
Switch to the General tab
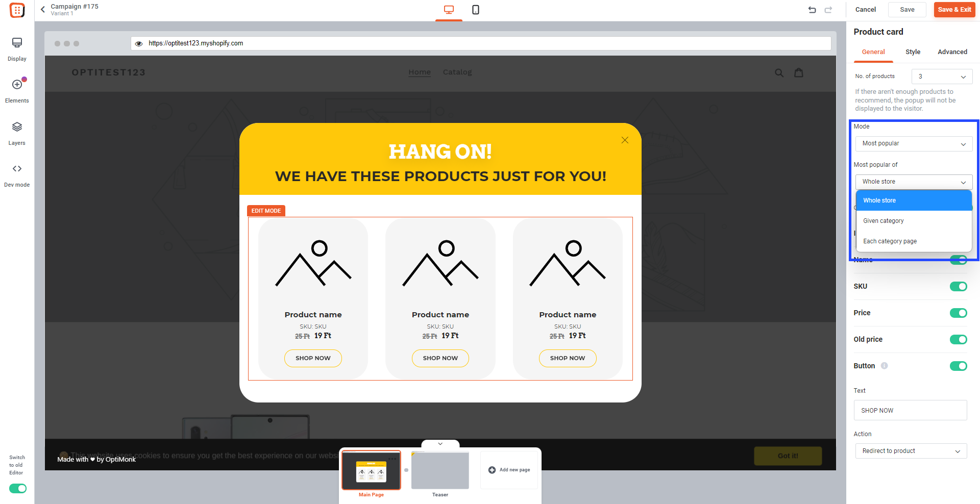873,52
